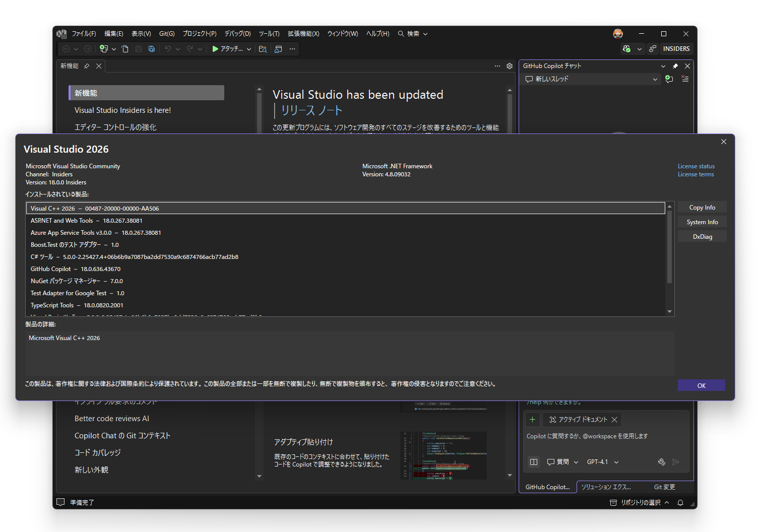
Task: Click the notification bell in the status bar
Action: (680, 502)
